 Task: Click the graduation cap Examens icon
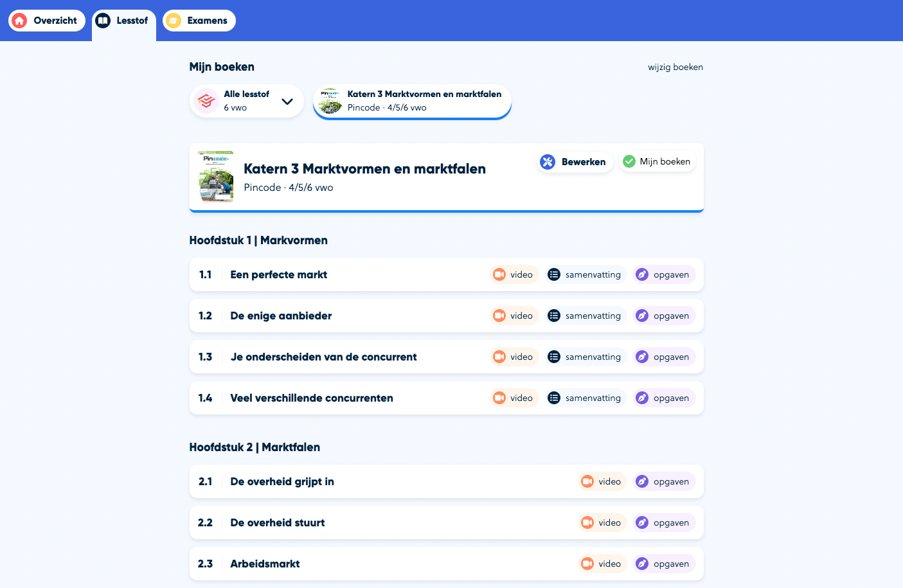pyautogui.click(x=174, y=21)
